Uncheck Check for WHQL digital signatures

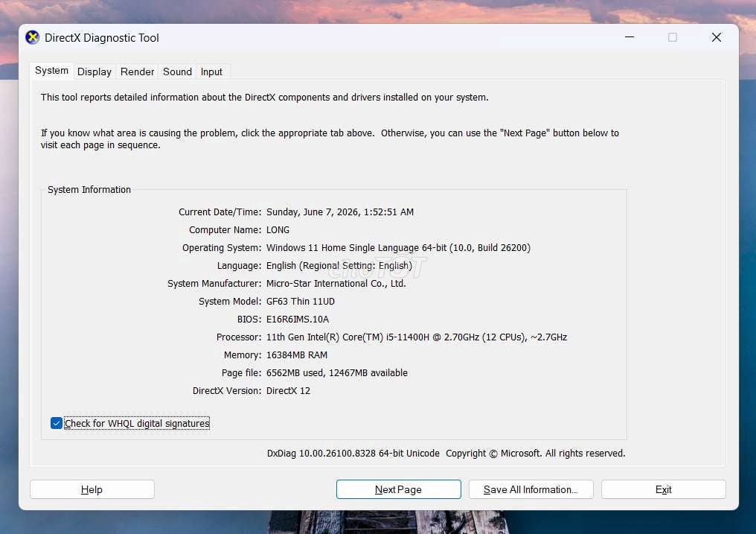click(x=57, y=423)
